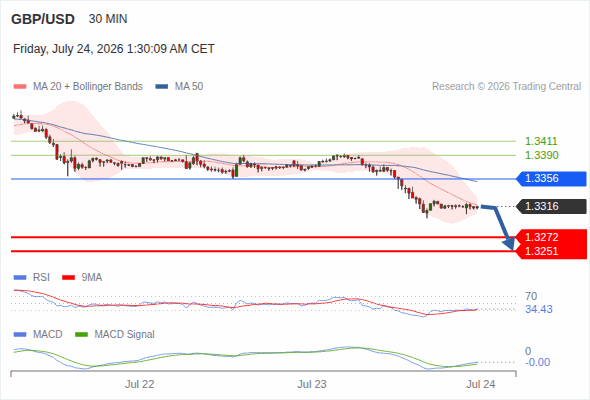Click the GBP/USD symbol title
Screen dimensions: 590x400
43,19
